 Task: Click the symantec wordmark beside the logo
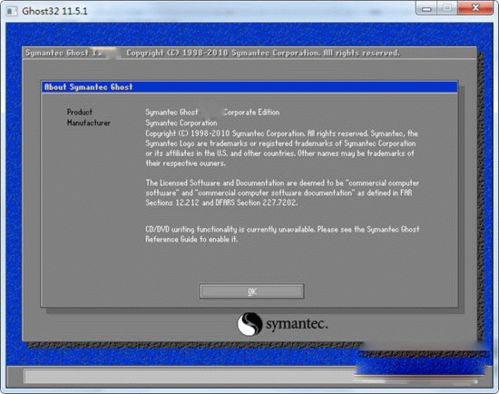[297, 324]
